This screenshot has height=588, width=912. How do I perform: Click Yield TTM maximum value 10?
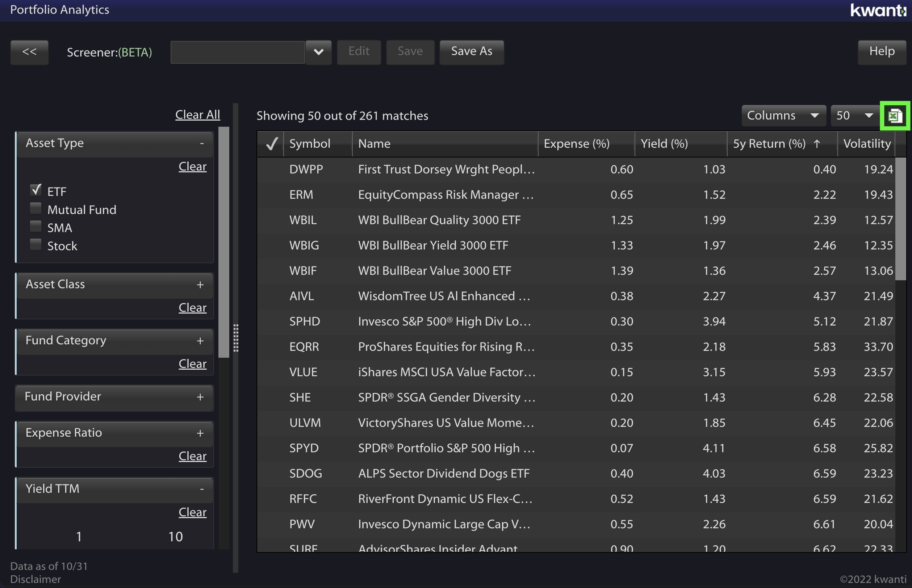[x=176, y=537]
